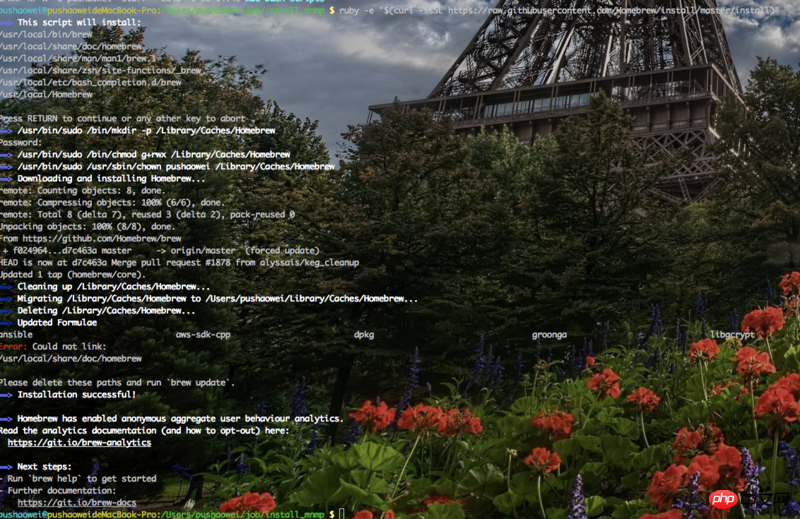Open the https://git.io/brew-analytics link
The height and width of the screenshot is (519, 800).
(79, 442)
